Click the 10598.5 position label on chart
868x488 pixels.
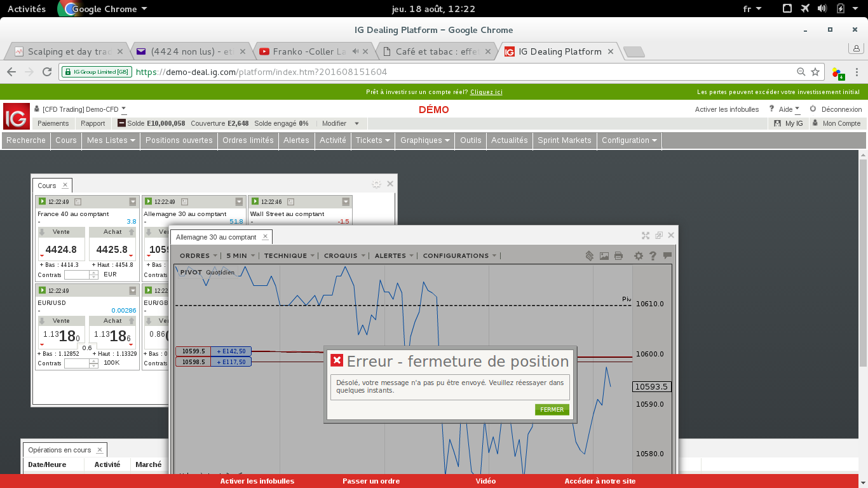tap(193, 362)
